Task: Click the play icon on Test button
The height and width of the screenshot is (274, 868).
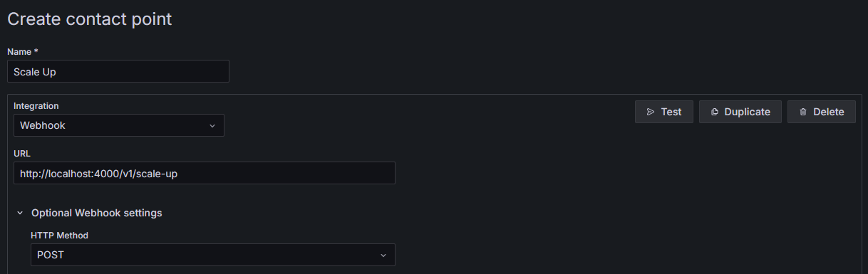Action: (x=650, y=112)
